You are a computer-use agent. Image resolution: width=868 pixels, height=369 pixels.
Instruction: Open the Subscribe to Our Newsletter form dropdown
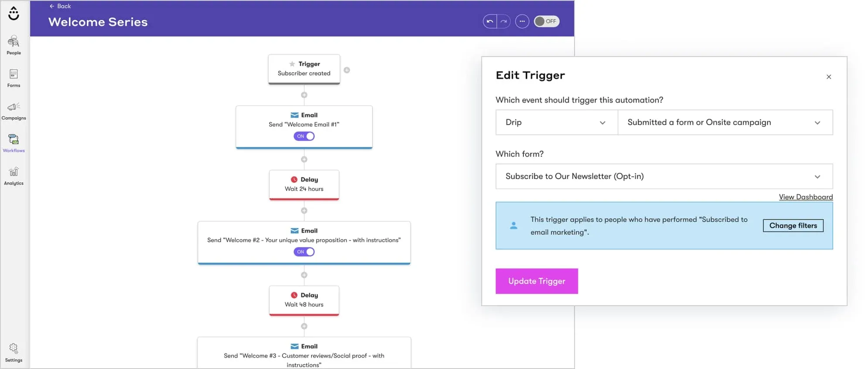pos(664,176)
